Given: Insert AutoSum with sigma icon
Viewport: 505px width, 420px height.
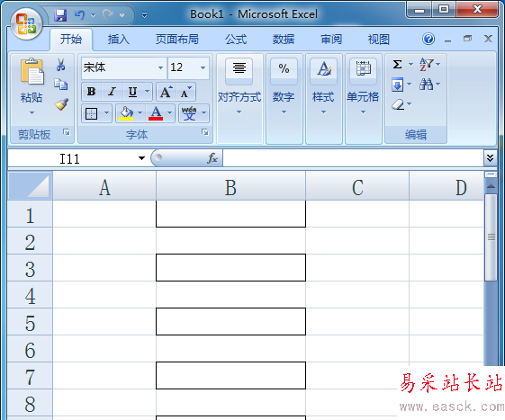Looking at the screenshot, I should pos(398,64).
